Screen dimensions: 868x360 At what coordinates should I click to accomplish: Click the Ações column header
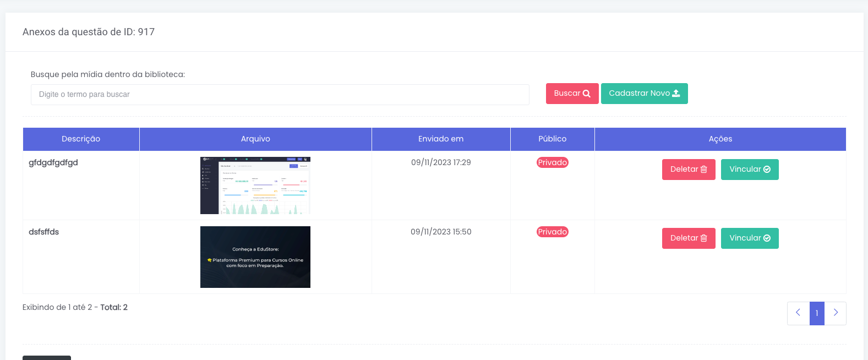(x=720, y=139)
